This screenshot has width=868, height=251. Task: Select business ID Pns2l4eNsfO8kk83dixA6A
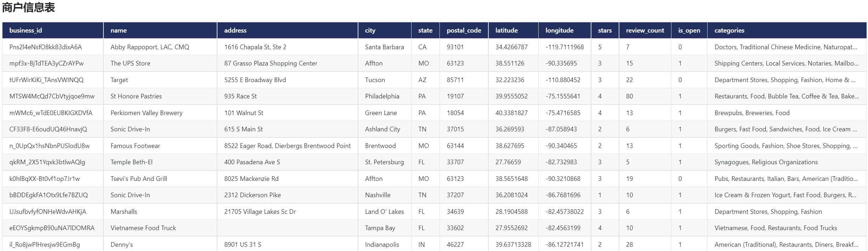[45, 47]
